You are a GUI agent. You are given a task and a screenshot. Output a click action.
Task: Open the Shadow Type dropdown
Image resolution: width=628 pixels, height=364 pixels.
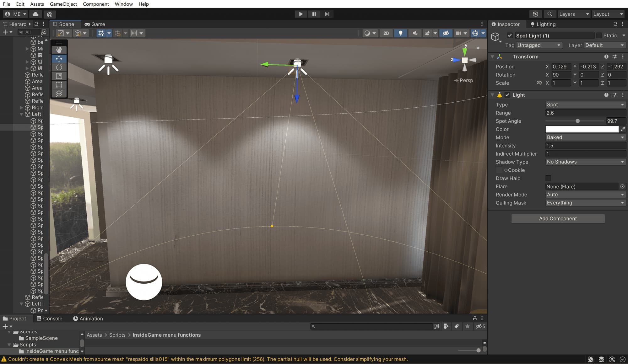click(x=585, y=162)
